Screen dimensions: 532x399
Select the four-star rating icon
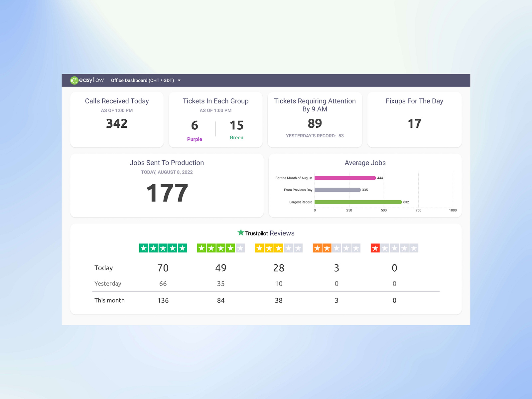click(220, 248)
